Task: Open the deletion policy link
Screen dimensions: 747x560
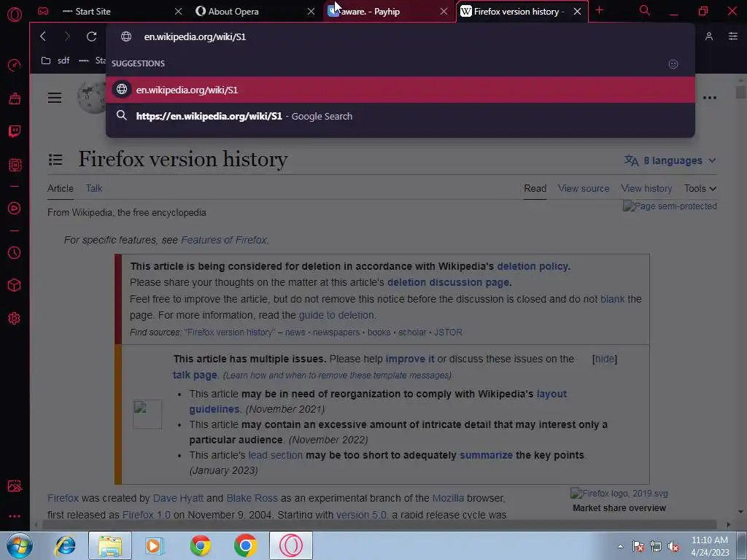Action: 533,266
